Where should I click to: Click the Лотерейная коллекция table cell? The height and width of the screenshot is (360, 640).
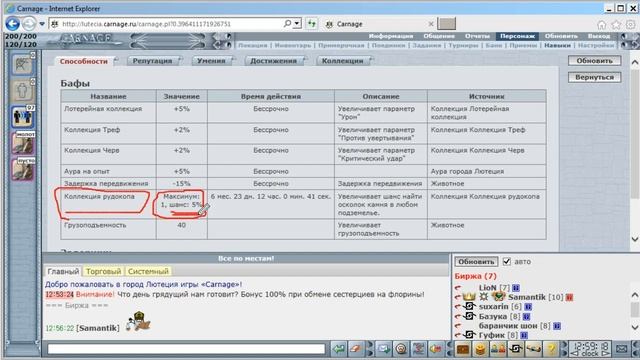(x=109, y=113)
